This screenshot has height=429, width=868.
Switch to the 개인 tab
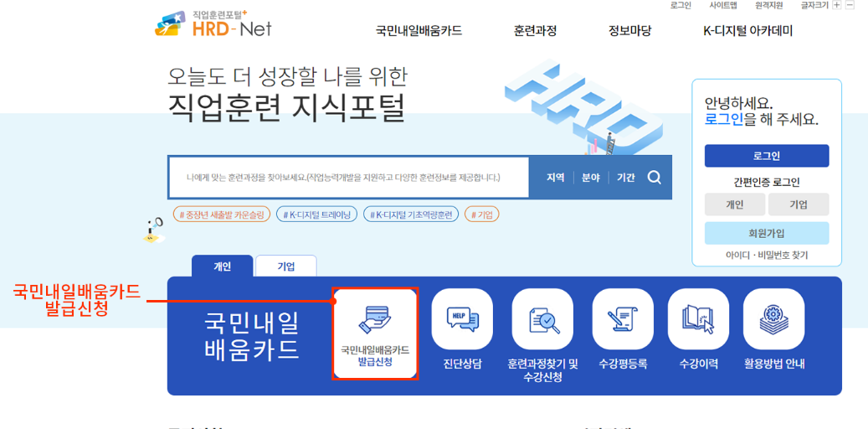(223, 266)
